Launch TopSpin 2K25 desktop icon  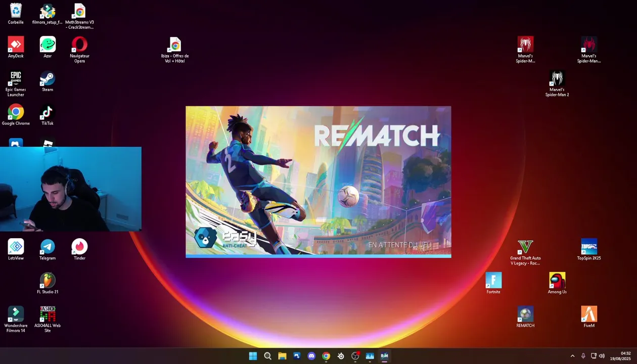pos(589,250)
